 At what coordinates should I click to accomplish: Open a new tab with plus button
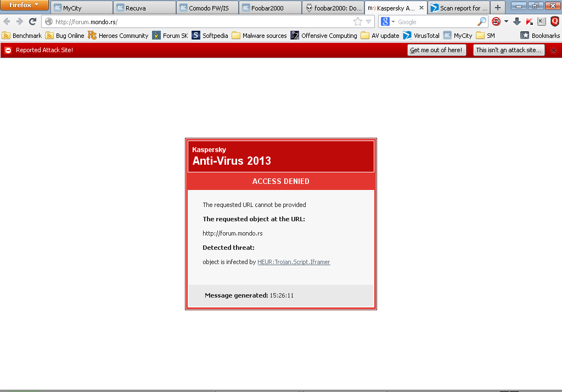click(497, 8)
